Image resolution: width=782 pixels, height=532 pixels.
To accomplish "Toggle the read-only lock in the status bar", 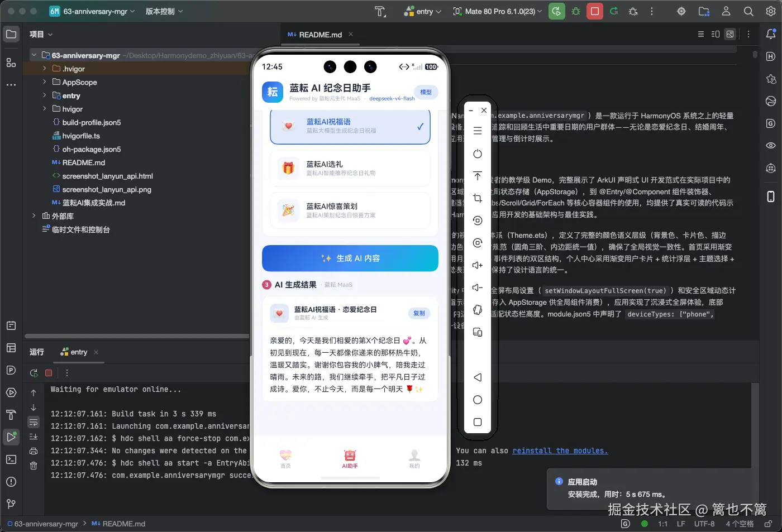I will 769,524.
